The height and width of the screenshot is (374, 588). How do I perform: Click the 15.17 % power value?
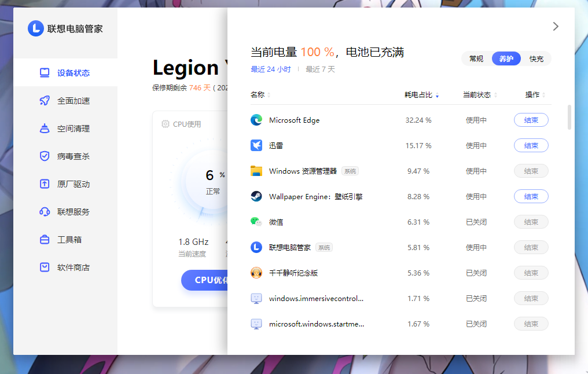418,145
